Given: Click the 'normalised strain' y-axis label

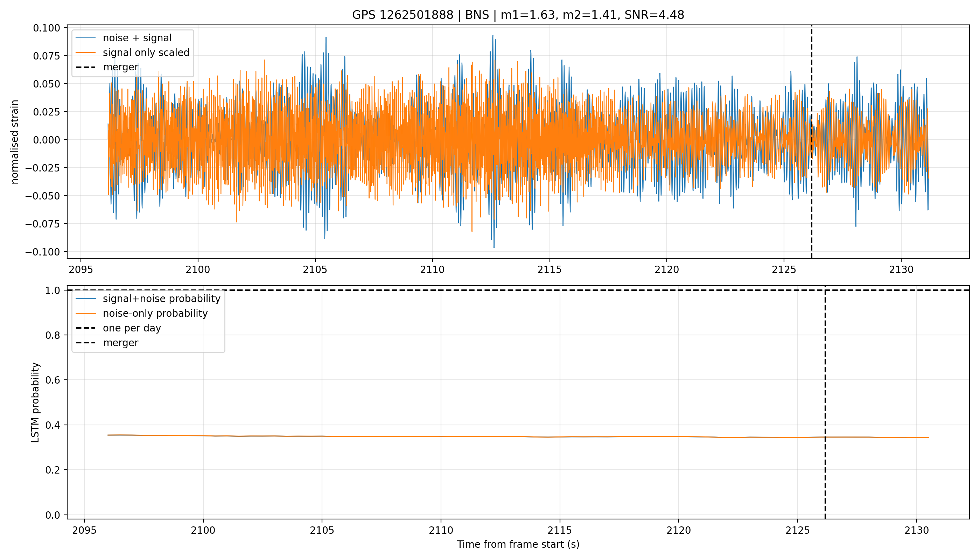Looking at the screenshot, I should (x=15, y=142).
